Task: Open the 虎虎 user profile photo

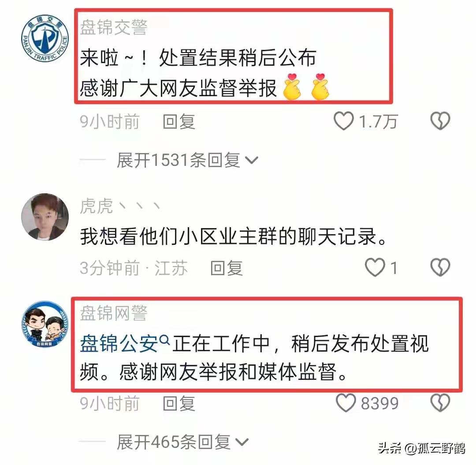Action: [x=45, y=217]
